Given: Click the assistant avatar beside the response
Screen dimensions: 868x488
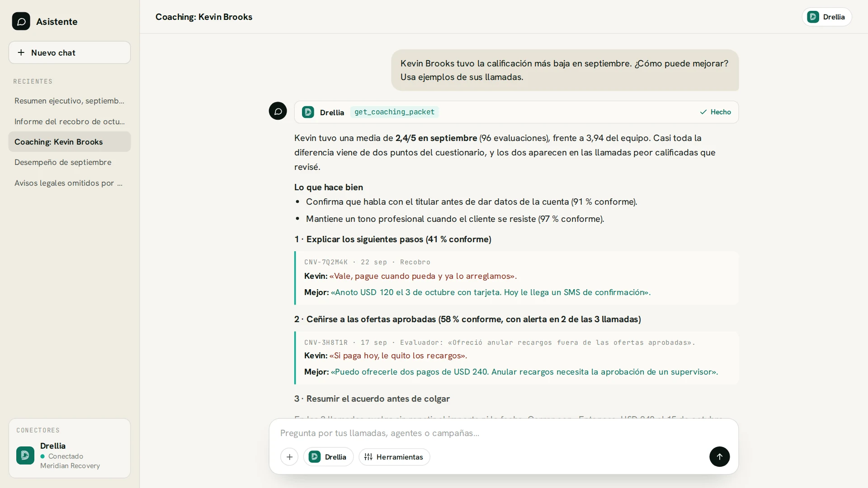Looking at the screenshot, I should tap(278, 111).
